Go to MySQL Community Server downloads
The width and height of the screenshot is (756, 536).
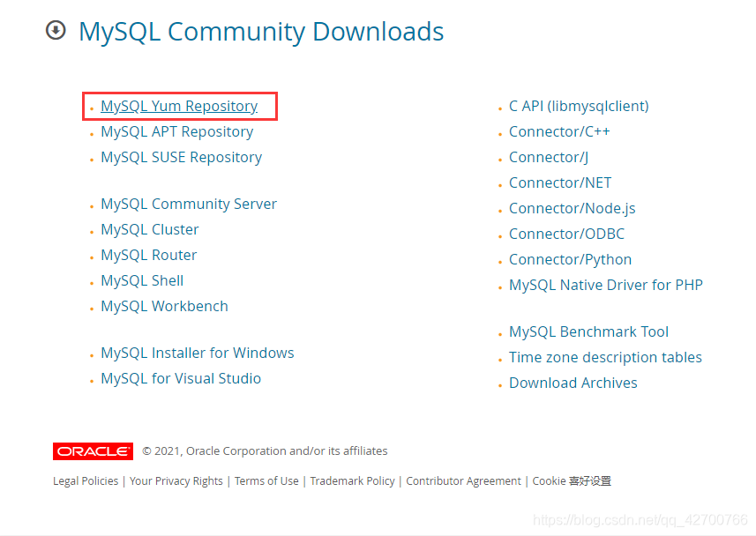click(x=189, y=204)
